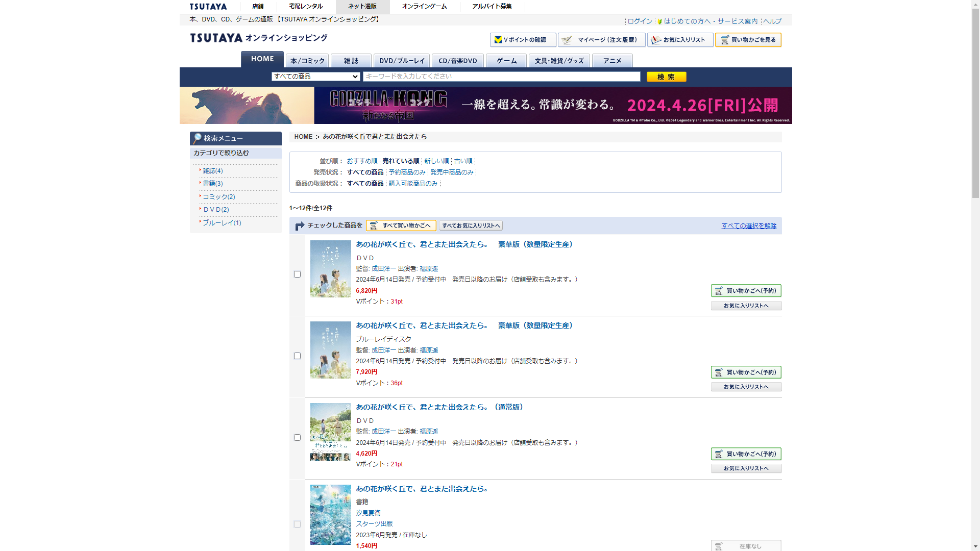Sort results by 新しい順 link
Screen dimensions: 980x551
[x=436, y=161]
